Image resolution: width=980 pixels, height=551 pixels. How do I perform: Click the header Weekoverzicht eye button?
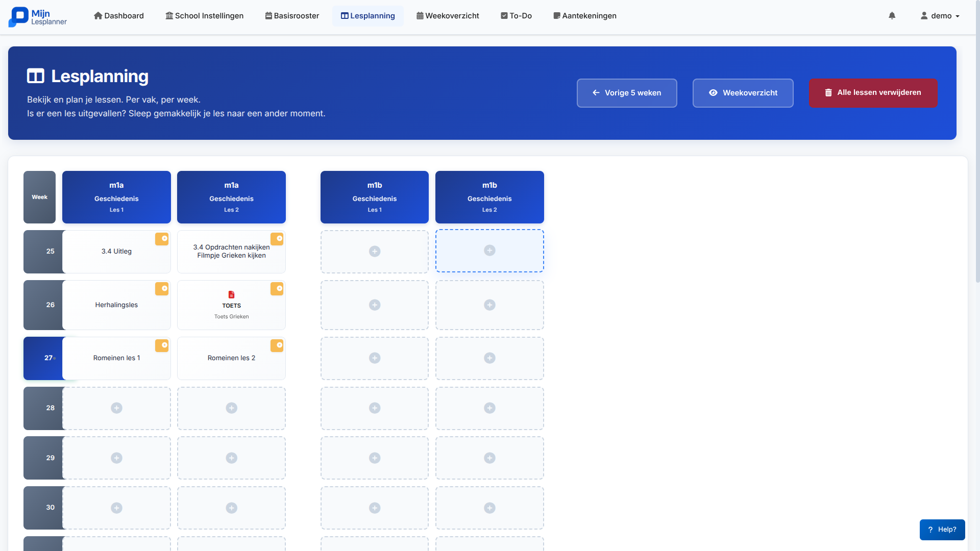coord(743,93)
